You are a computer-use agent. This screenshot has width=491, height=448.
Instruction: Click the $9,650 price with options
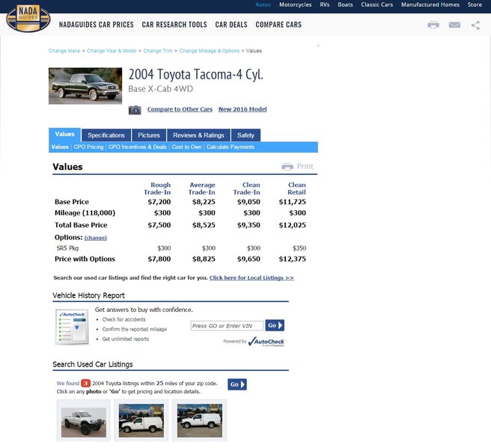(x=248, y=259)
